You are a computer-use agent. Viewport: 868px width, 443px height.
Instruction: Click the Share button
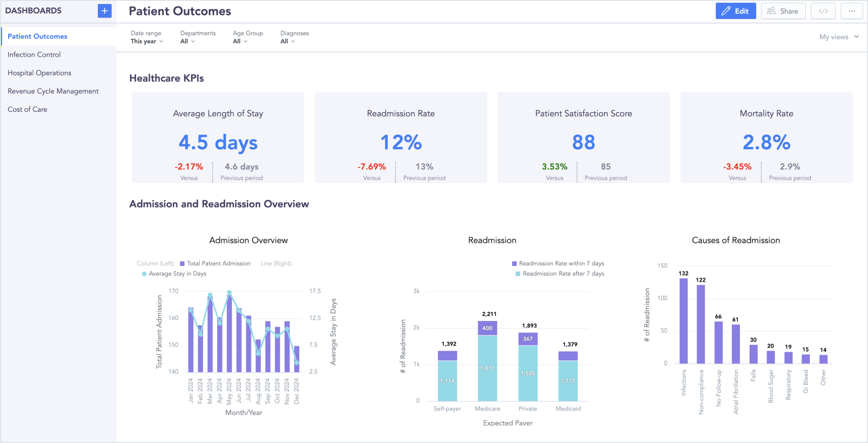[783, 11]
